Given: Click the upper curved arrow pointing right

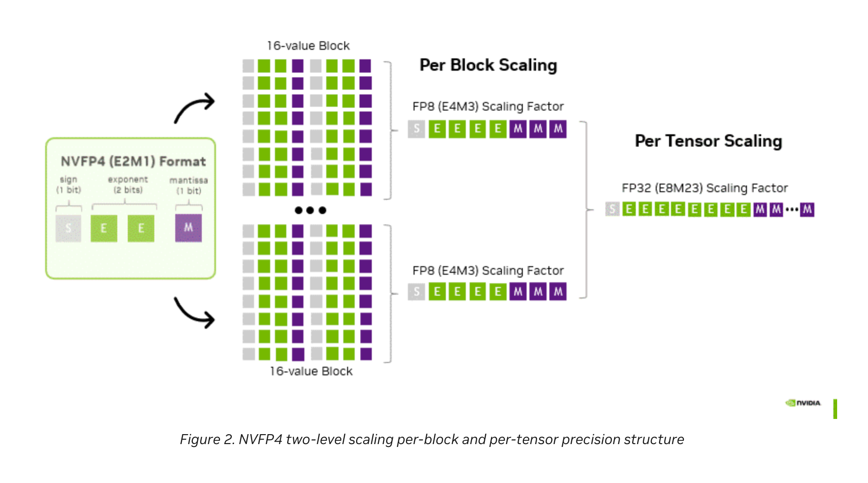Looking at the screenshot, I should click(x=194, y=108).
